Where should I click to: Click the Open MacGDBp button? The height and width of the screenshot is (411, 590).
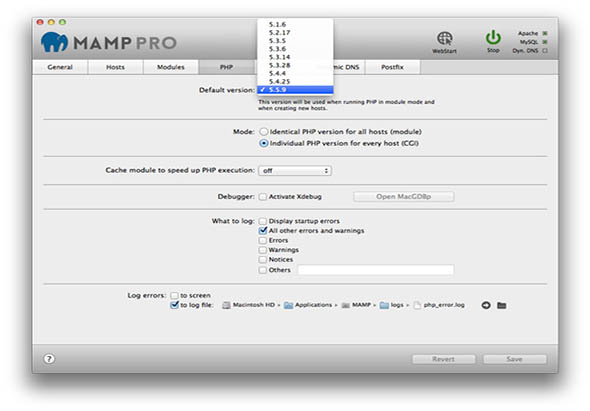[403, 196]
